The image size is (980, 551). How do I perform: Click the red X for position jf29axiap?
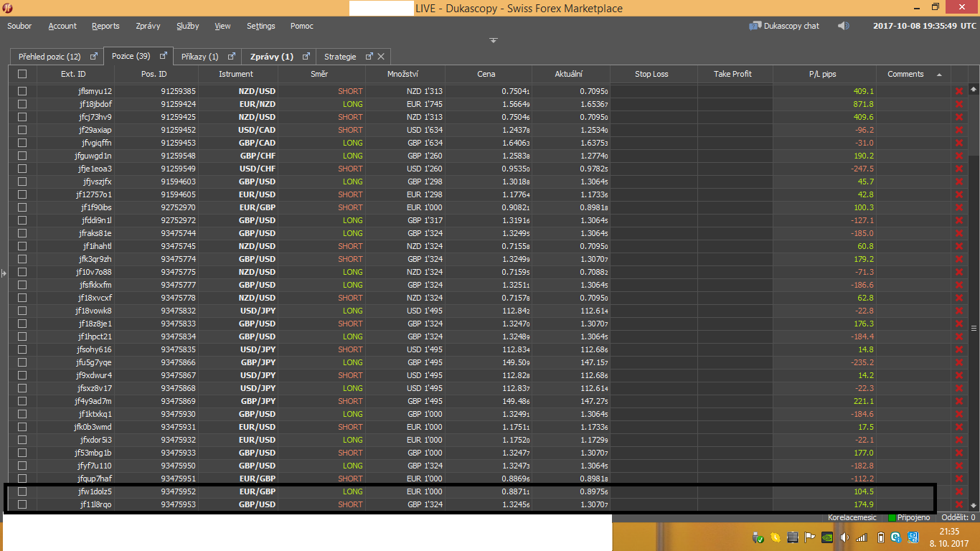point(958,130)
